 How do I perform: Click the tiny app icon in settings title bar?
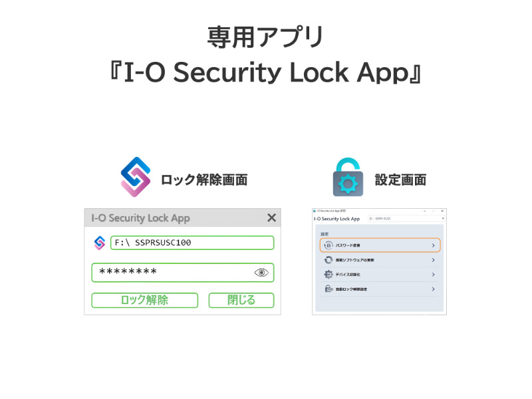pos(314,211)
